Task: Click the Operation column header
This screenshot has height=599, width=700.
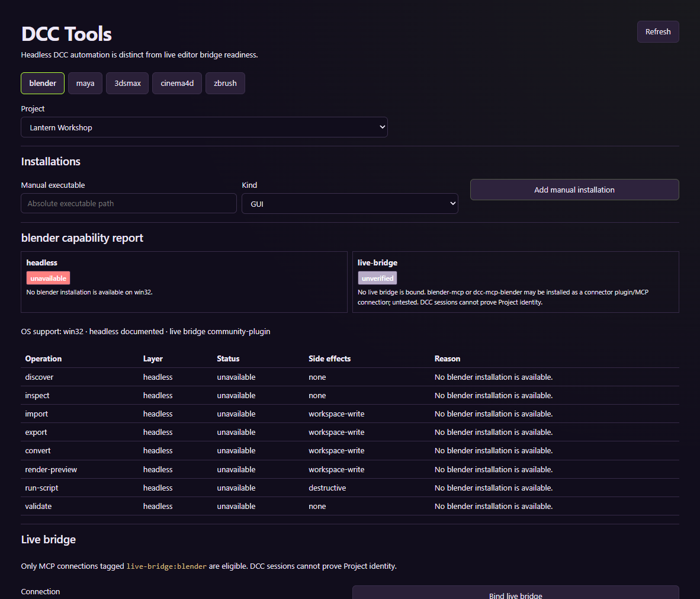Action: (43, 358)
